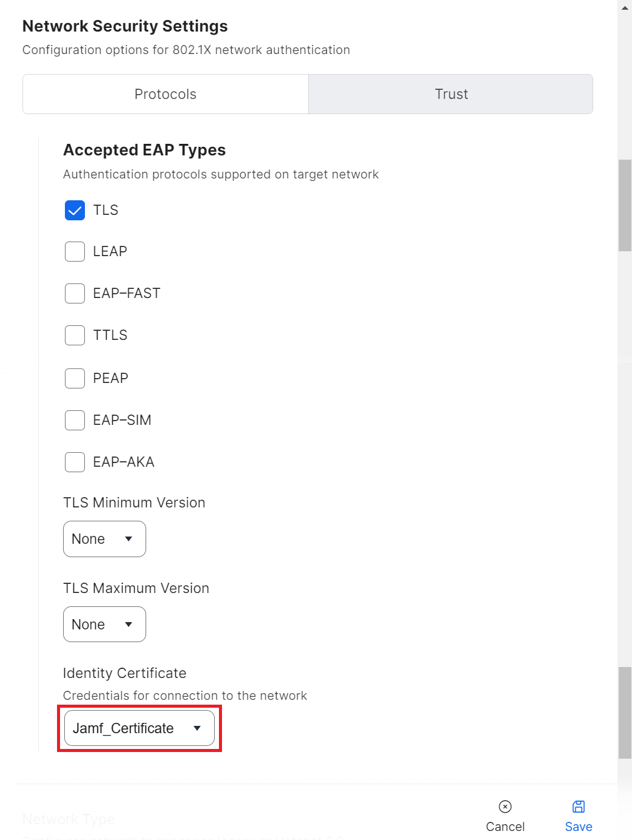Image resolution: width=632 pixels, height=840 pixels.
Task: Click the scroll up arrow
Action: 625,8
